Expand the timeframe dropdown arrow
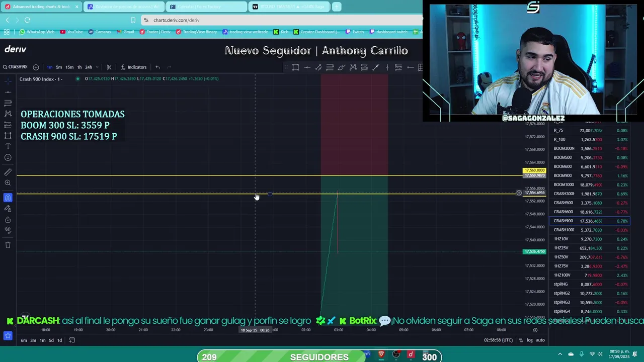Viewport: 644px width, 362px height. click(x=97, y=67)
